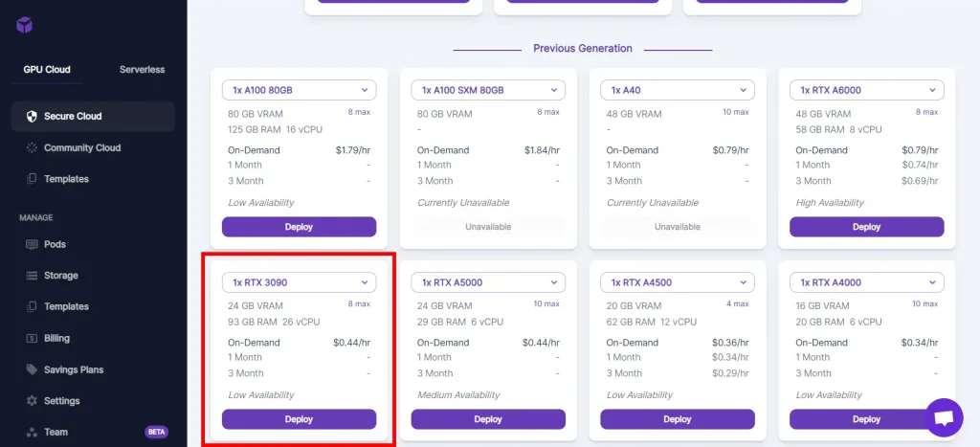Image resolution: width=980 pixels, height=447 pixels.
Task: Click the Savings Plans tag icon
Action: pyautogui.click(x=32, y=369)
